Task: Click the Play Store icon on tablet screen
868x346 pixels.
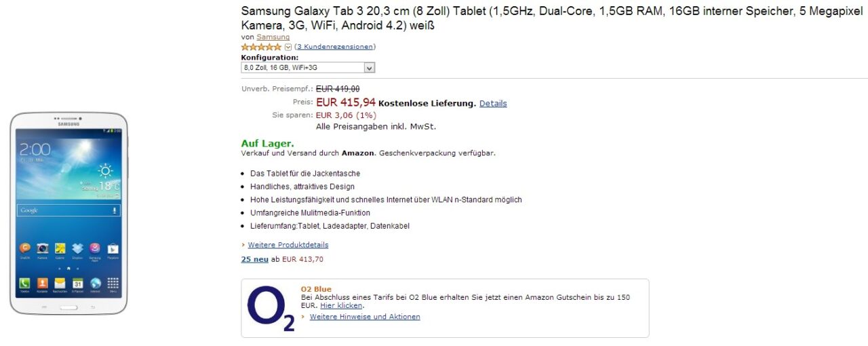Action: click(x=113, y=248)
